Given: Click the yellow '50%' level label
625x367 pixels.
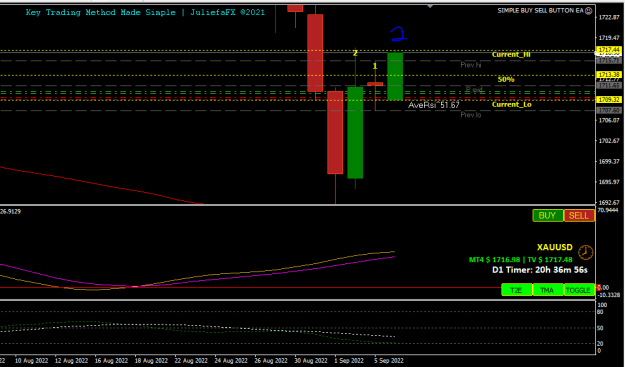Looking at the screenshot, I should click(x=506, y=80).
